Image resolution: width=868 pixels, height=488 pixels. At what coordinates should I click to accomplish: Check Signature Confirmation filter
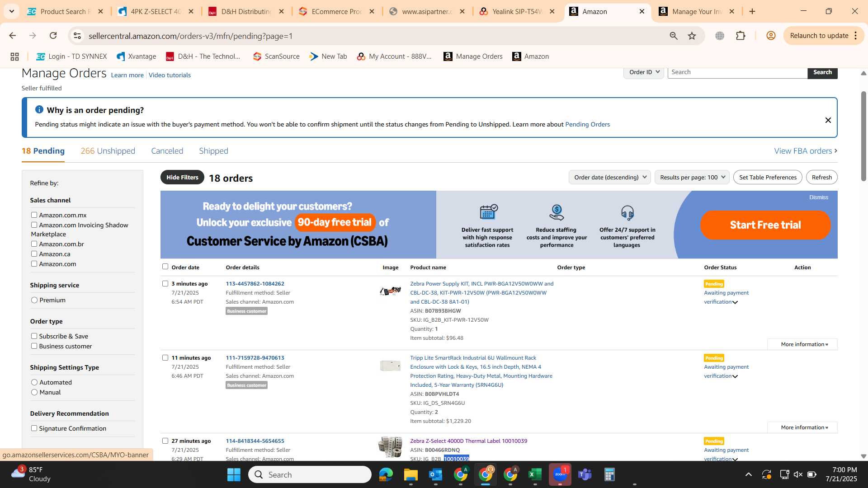coord(34,428)
